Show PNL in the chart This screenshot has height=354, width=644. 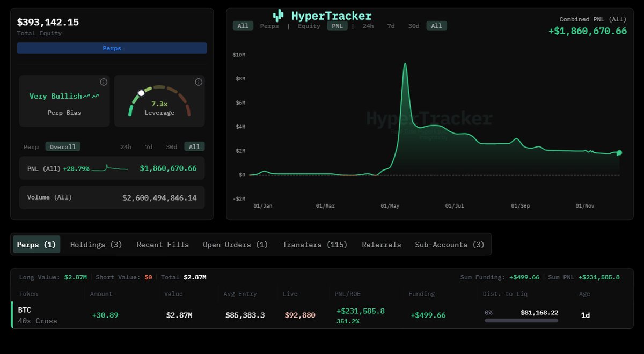tap(338, 26)
